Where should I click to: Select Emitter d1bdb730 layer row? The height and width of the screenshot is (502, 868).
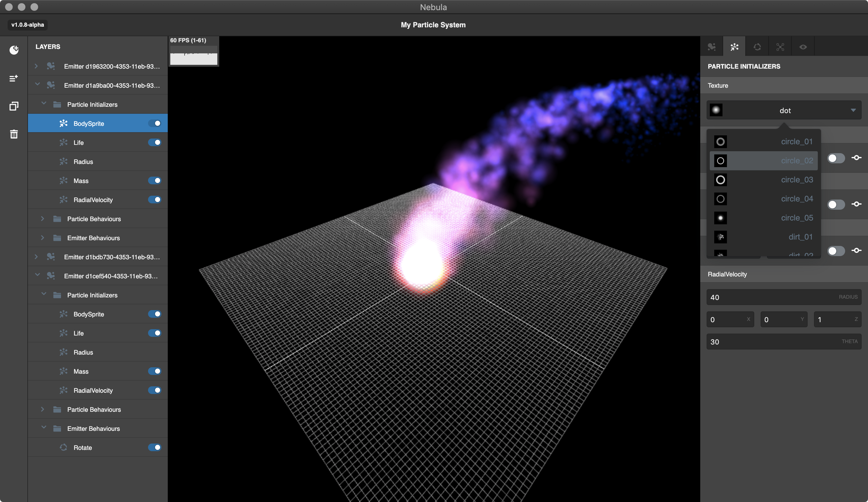coord(111,257)
